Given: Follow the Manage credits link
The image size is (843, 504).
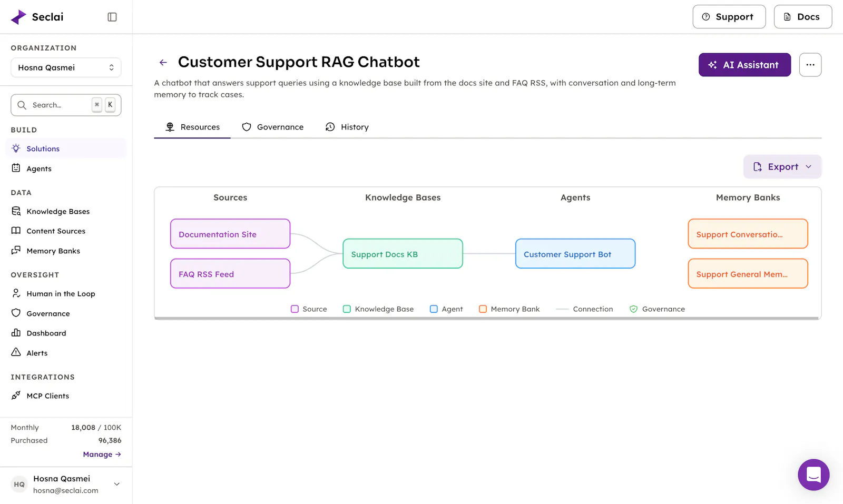Looking at the screenshot, I should pyautogui.click(x=102, y=454).
